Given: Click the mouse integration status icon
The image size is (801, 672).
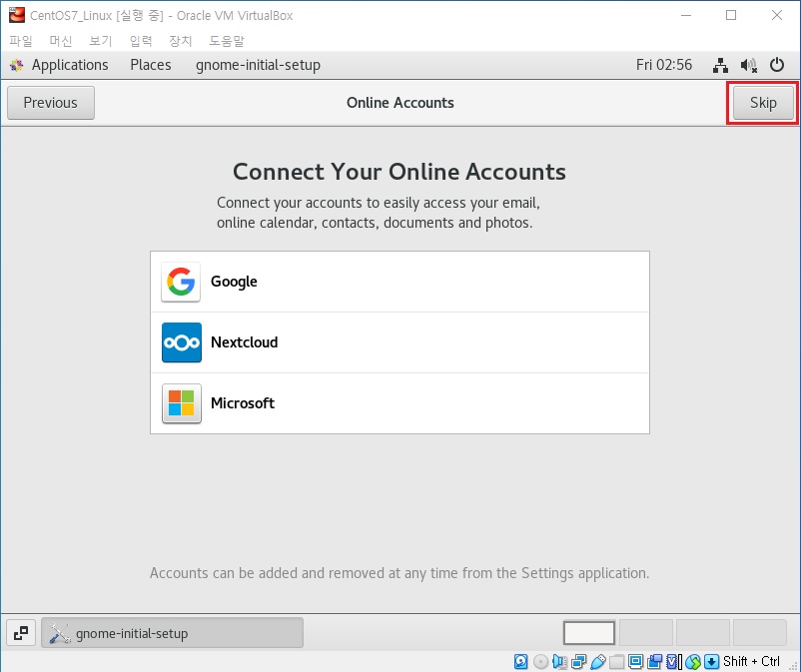Looking at the screenshot, I should (x=693, y=662).
